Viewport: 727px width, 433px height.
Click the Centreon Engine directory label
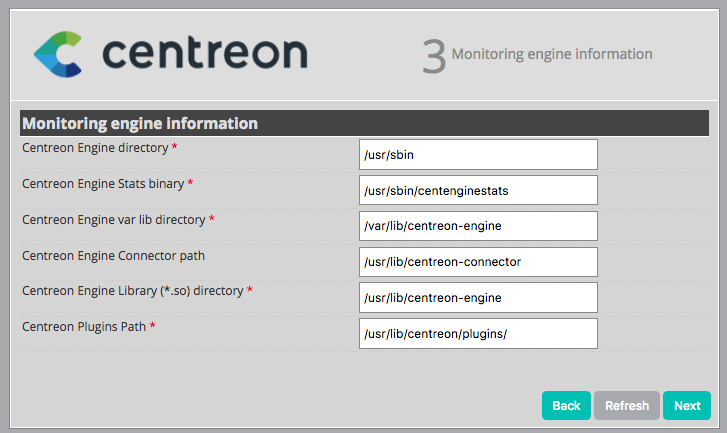(95, 148)
